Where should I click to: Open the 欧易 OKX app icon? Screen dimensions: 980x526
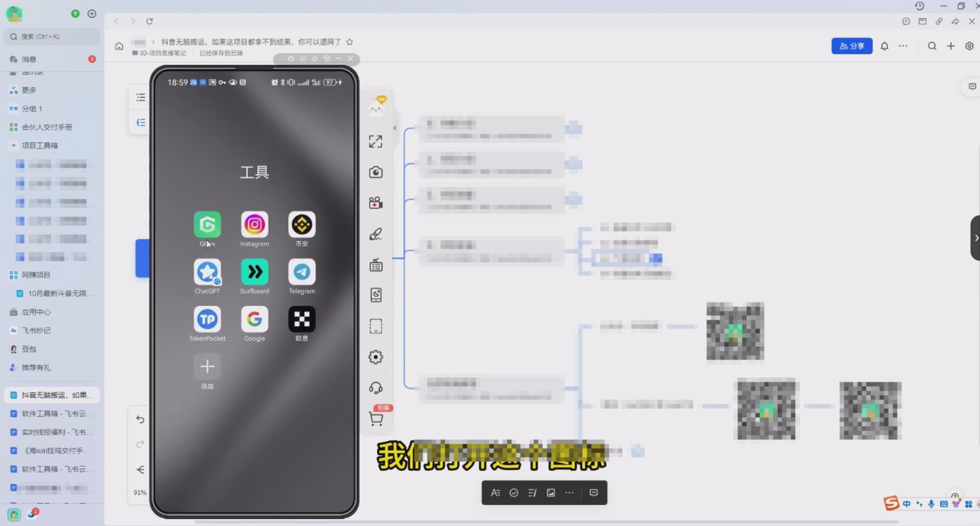302,320
